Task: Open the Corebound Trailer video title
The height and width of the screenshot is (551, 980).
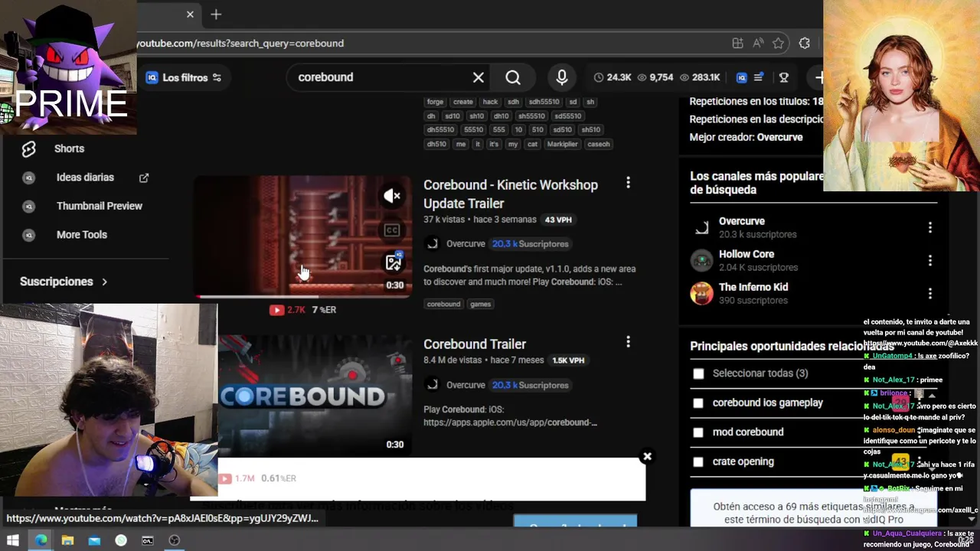Action: 475,344
